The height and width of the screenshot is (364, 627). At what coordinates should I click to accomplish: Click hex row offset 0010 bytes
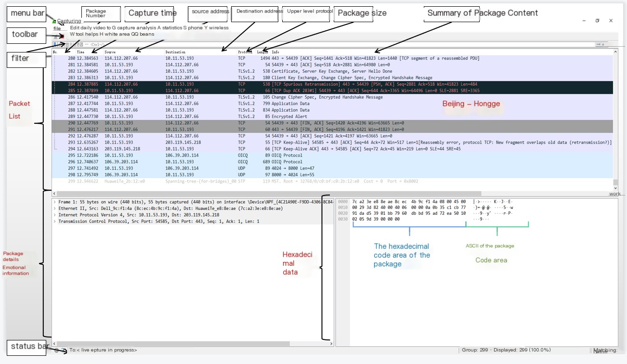409,208
